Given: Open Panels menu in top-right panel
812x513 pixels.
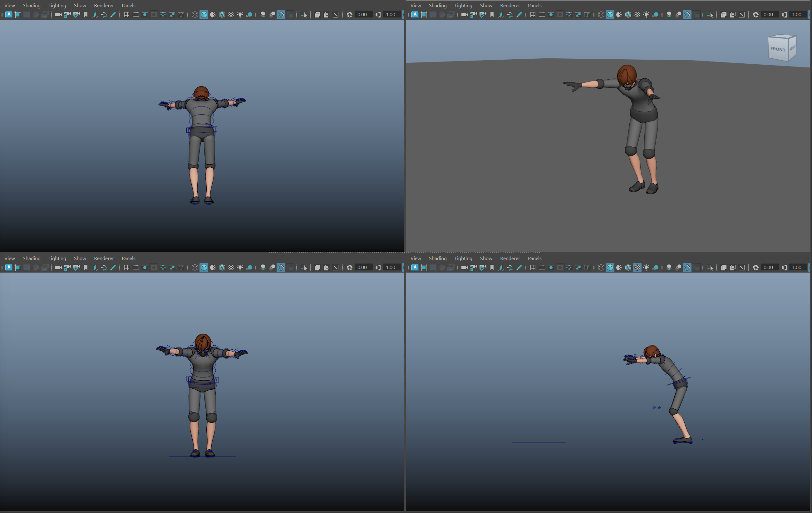Looking at the screenshot, I should coord(534,5).
